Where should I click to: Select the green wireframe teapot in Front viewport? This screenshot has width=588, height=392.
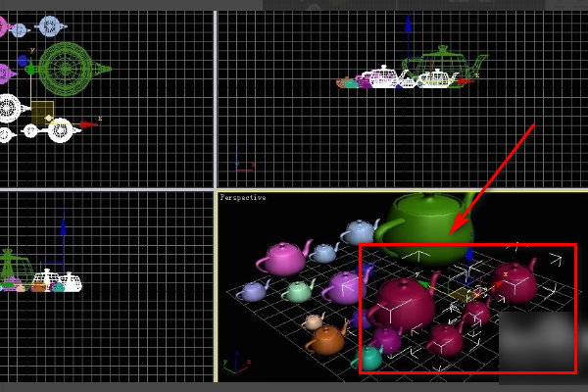click(444, 66)
